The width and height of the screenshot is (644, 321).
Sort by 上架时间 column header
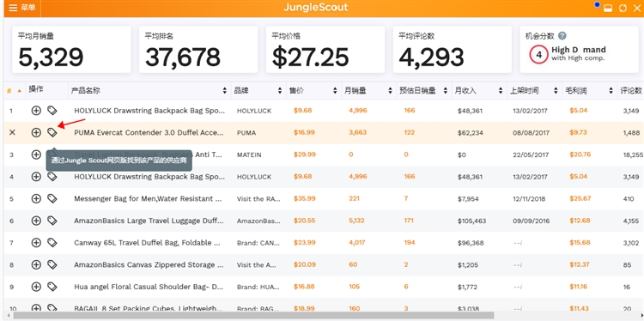534,91
